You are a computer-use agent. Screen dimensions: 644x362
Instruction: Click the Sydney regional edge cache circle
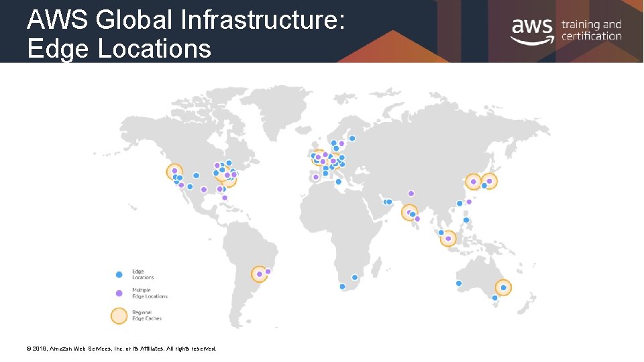pyautogui.click(x=503, y=288)
